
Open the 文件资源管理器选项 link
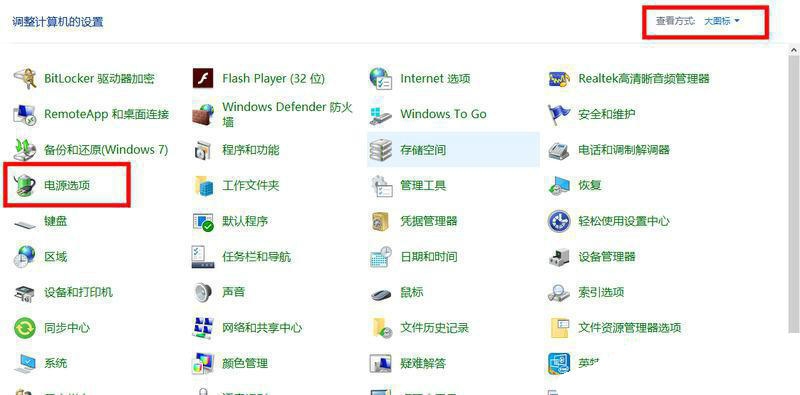coord(630,328)
